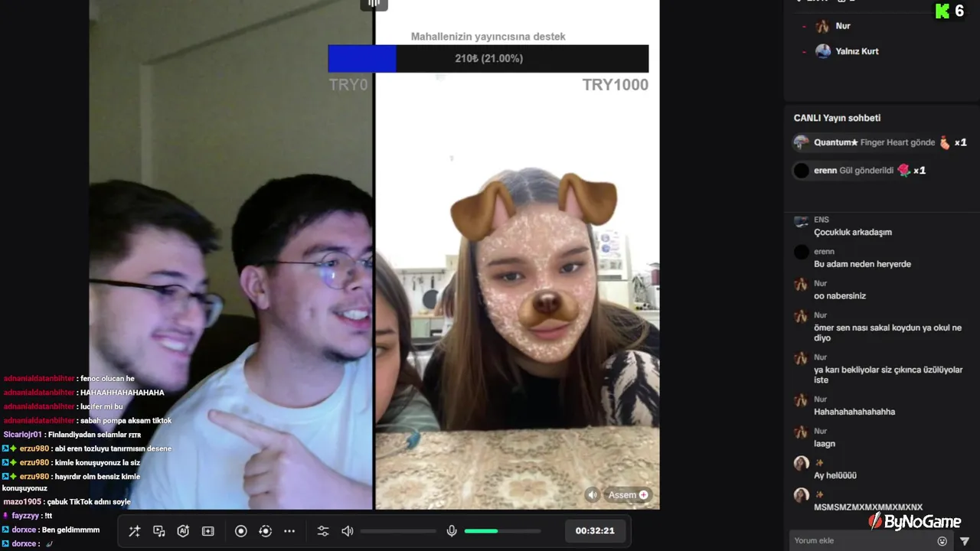Screen dimensions: 980x551
Task: Adjust the speaker volume slider
Action: coord(398,531)
